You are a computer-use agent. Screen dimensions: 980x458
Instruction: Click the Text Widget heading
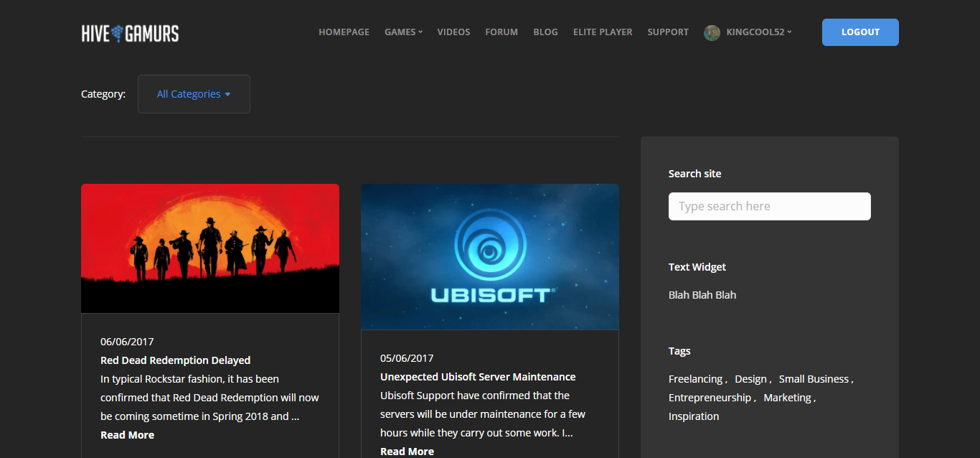click(697, 267)
